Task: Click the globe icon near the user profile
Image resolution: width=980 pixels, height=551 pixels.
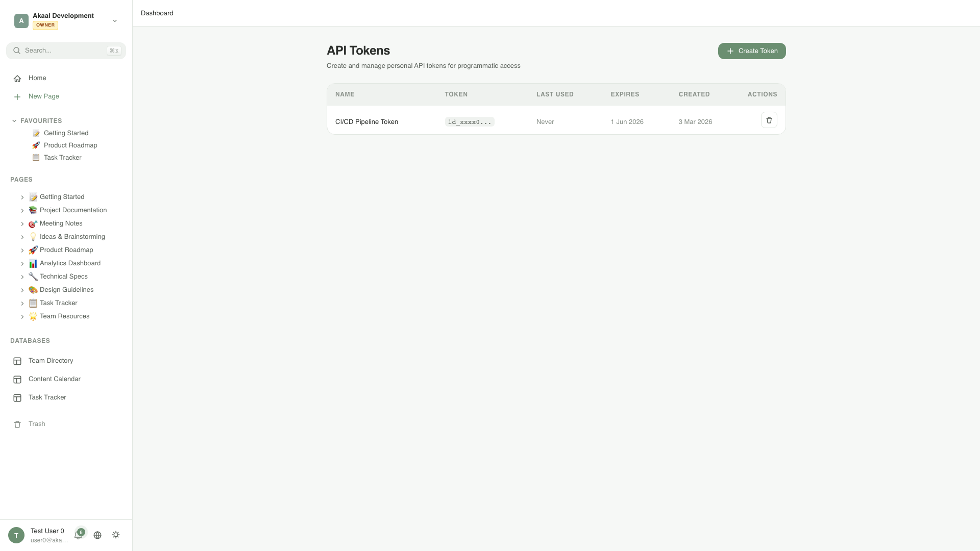Action: point(97,535)
